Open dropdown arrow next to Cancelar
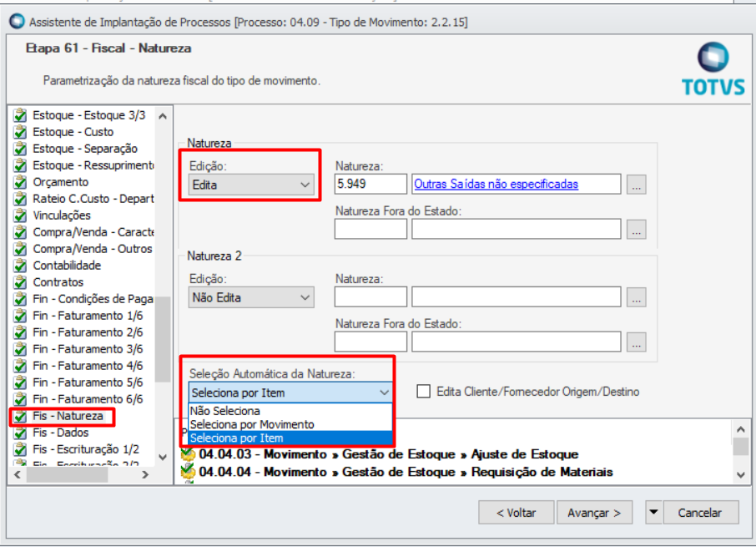This screenshot has height=547, width=756. point(653,512)
